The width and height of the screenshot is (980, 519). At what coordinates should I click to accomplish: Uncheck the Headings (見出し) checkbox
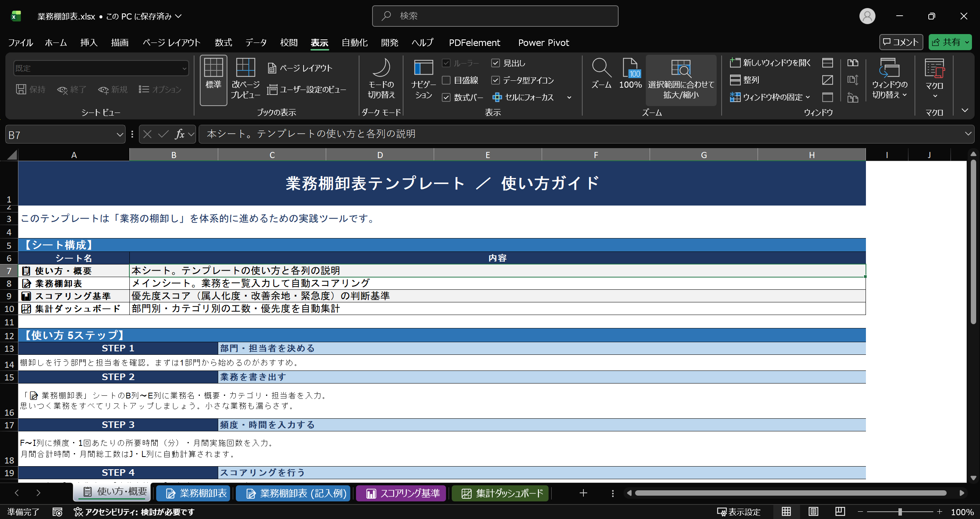[x=495, y=63]
